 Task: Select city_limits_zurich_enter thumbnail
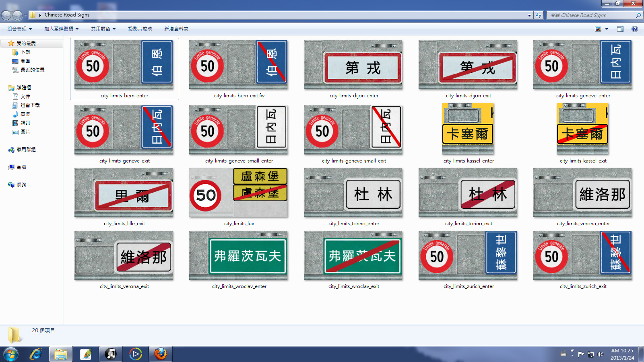(468, 256)
